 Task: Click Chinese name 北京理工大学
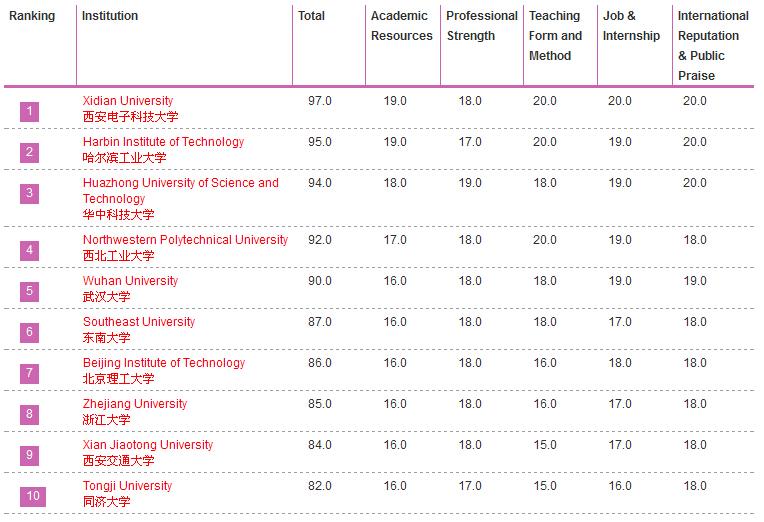(118, 378)
